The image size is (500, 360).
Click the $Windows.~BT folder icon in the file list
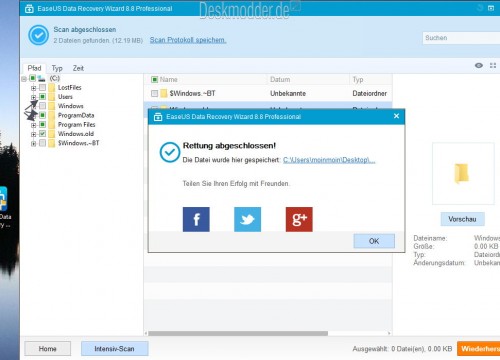point(164,93)
